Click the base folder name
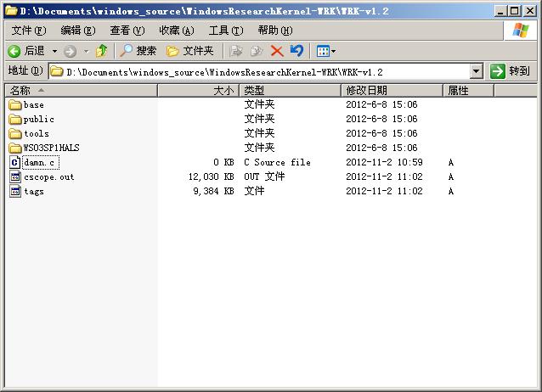Image resolution: width=542 pixels, height=392 pixels. [33, 104]
